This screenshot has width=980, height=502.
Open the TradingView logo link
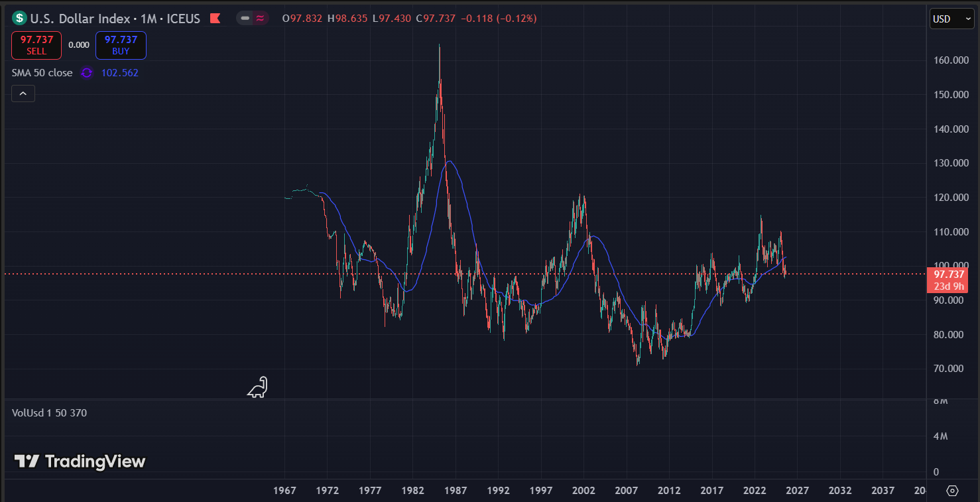pyautogui.click(x=80, y=462)
